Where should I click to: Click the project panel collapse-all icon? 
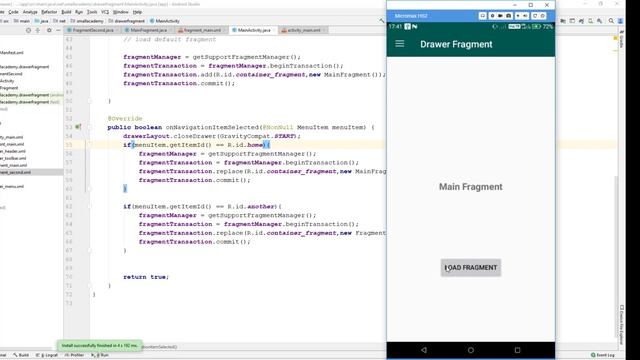[38, 30]
